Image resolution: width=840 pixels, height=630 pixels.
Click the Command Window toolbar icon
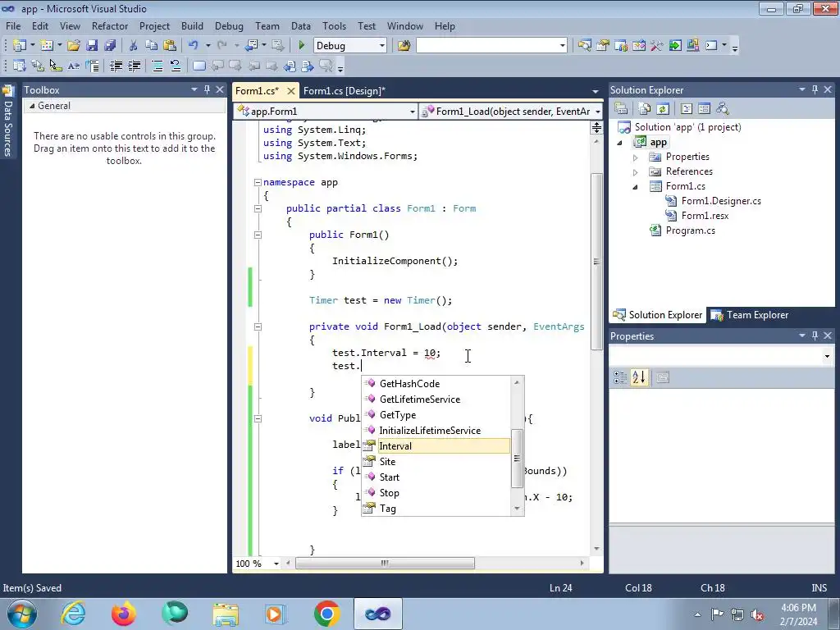711,46
